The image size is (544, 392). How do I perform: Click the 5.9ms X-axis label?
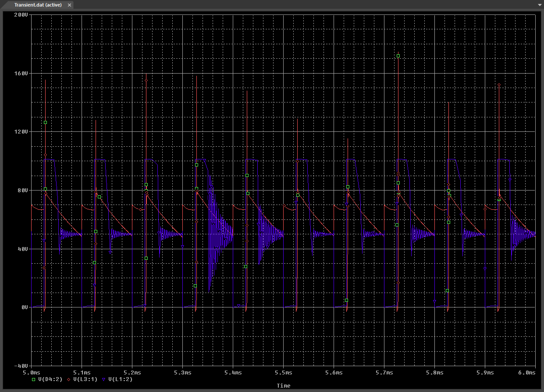pos(485,372)
